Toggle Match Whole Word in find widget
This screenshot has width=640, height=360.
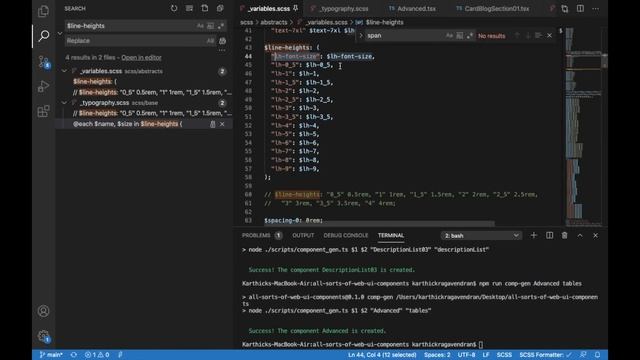[x=460, y=36]
